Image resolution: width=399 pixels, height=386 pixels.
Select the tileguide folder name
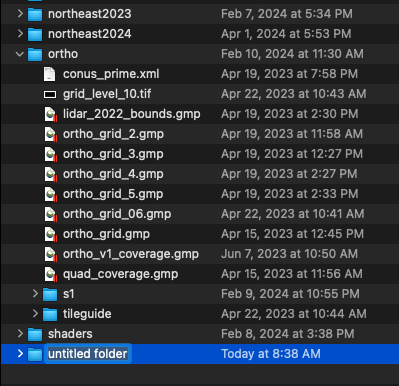87,314
